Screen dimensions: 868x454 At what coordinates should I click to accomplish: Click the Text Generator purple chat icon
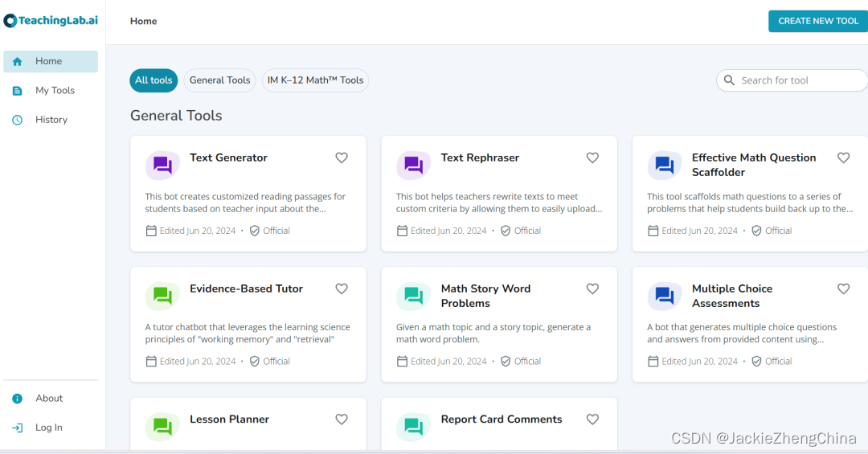[x=162, y=165]
